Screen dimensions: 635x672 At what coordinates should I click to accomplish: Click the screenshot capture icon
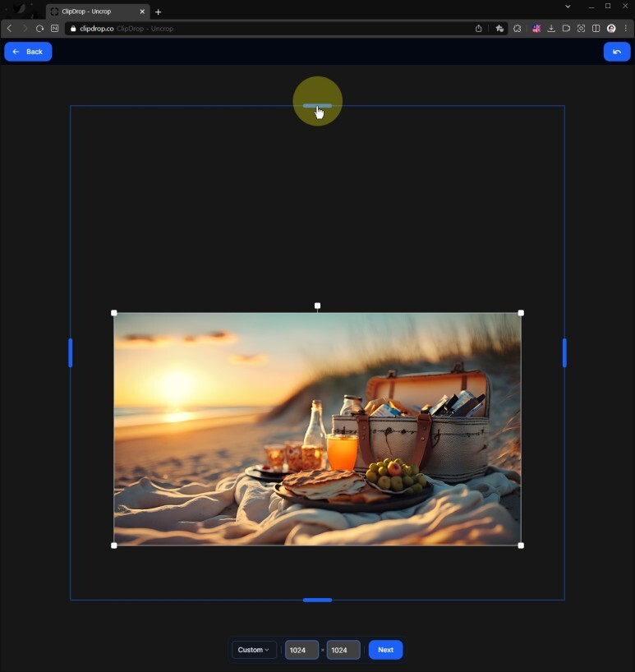tap(581, 29)
